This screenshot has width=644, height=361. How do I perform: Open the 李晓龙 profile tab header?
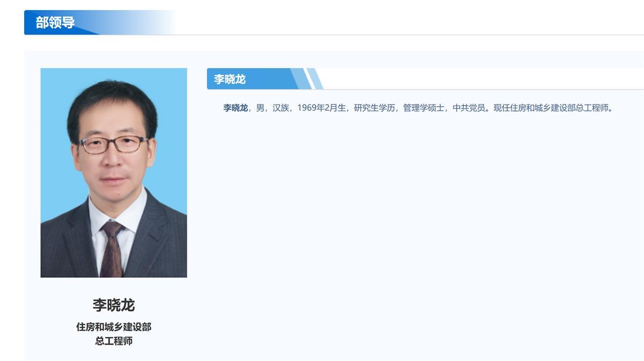(x=231, y=80)
